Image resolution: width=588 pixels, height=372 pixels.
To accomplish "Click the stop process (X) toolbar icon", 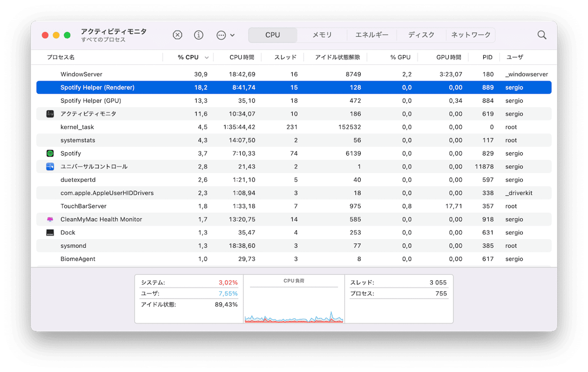I will point(177,35).
